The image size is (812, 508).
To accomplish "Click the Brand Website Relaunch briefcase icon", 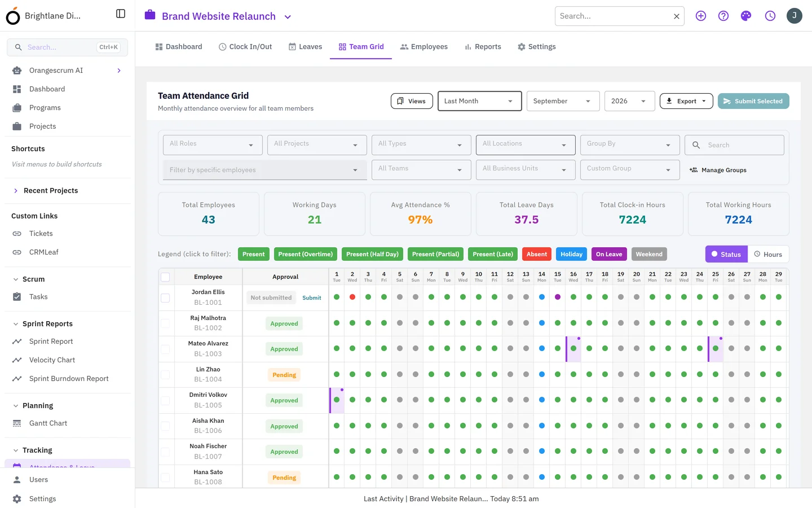I will point(150,15).
